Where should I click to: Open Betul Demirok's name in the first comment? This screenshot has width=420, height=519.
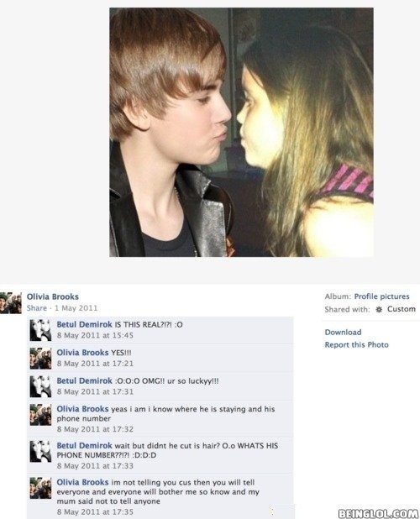(x=84, y=324)
